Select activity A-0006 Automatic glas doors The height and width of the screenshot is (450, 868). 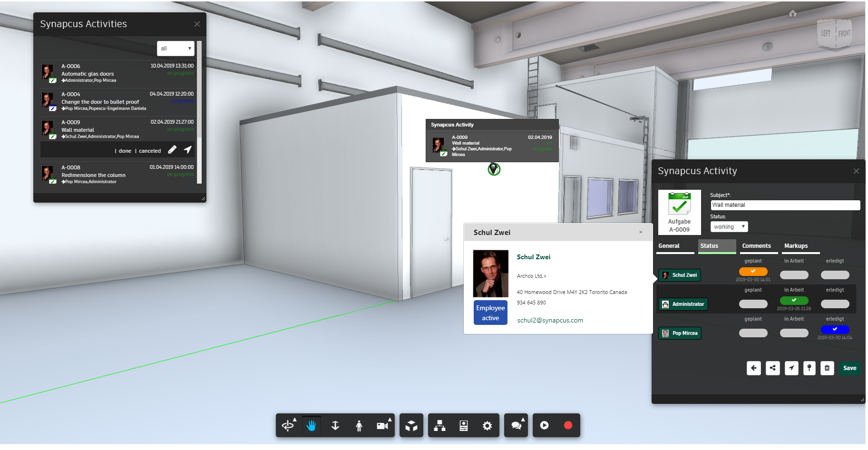(x=117, y=73)
